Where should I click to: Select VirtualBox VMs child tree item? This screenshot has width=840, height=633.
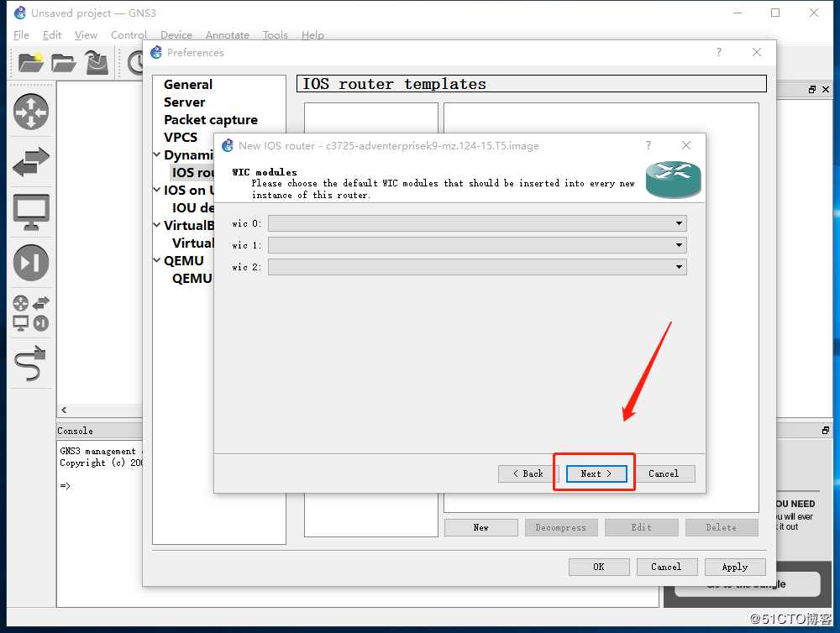click(193, 243)
